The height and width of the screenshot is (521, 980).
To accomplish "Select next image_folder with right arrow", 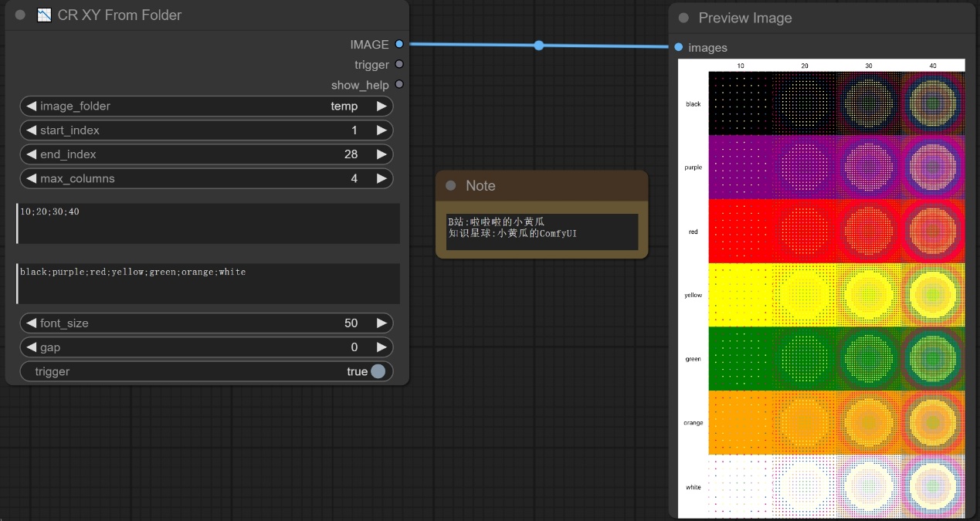I will point(381,107).
